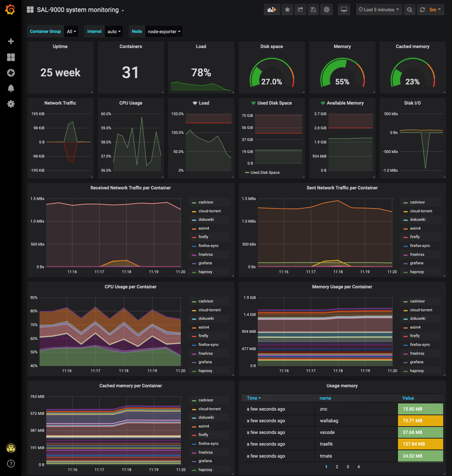Viewport: 452px width, 476px height.
Task: Open the Network Traffic panel title menu
Action: (60, 103)
